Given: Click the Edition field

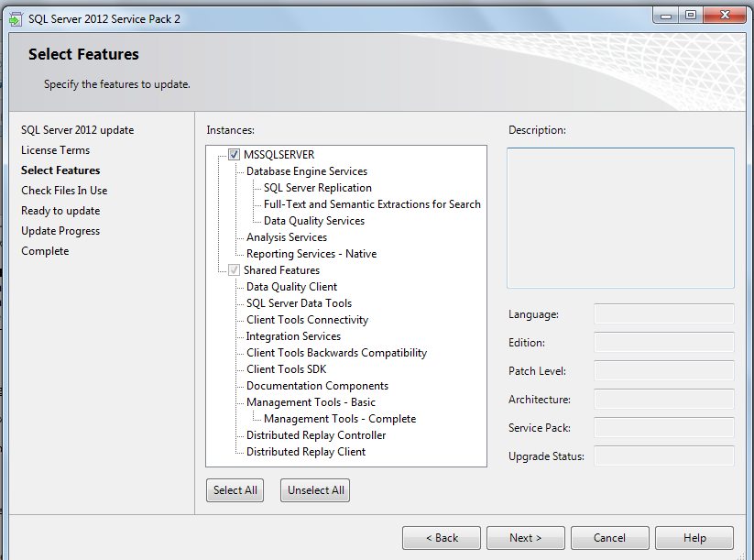Looking at the screenshot, I should [664, 343].
